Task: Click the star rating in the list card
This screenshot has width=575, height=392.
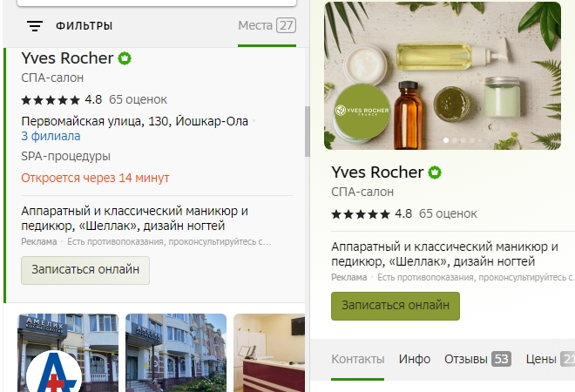Action: (x=51, y=99)
